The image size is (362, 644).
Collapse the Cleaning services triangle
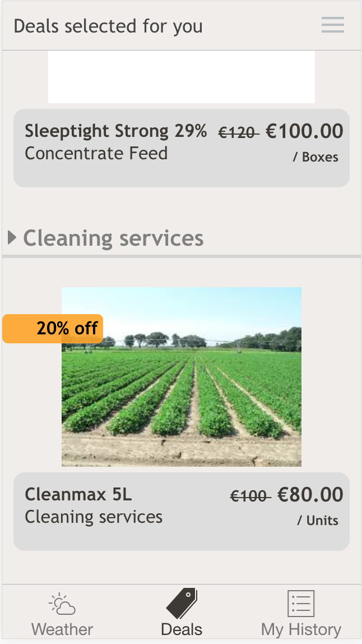[12, 238]
